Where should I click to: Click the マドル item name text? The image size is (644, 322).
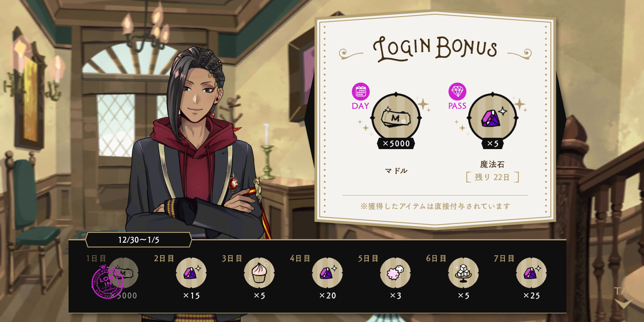[x=396, y=171]
